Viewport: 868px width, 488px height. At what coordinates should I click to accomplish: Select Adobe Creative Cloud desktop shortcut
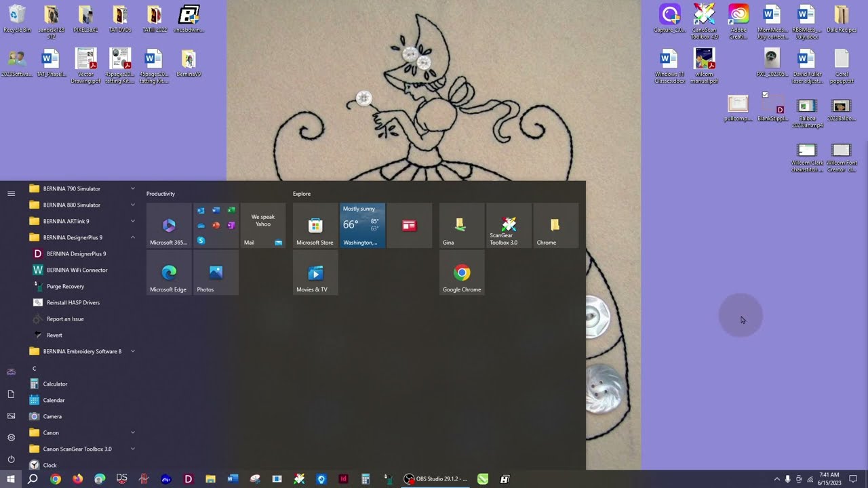pyautogui.click(x=738, y=22)
